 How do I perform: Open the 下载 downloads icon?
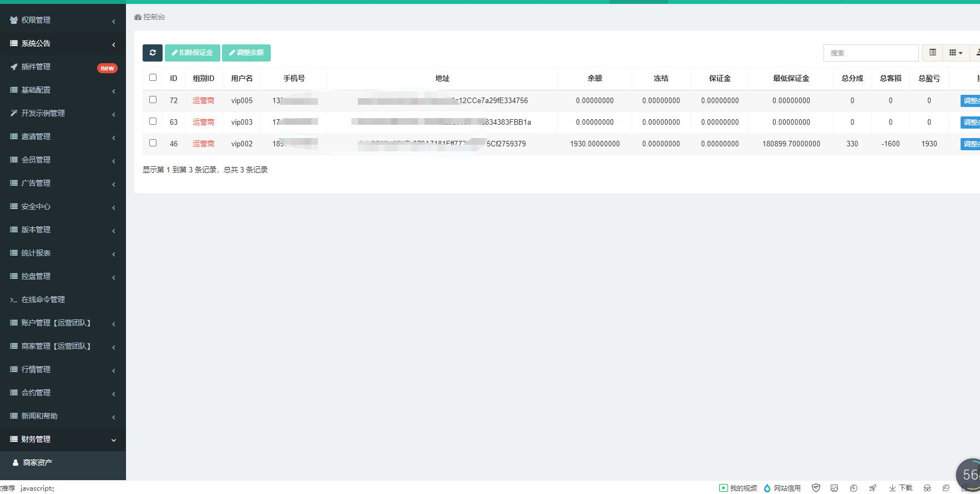(x=901, y=488)
